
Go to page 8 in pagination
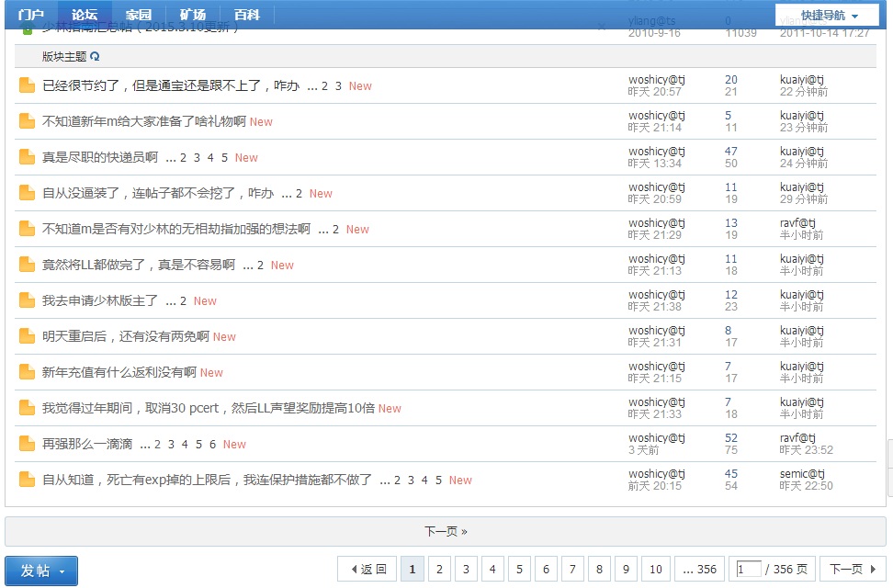[x=599, y=570]
